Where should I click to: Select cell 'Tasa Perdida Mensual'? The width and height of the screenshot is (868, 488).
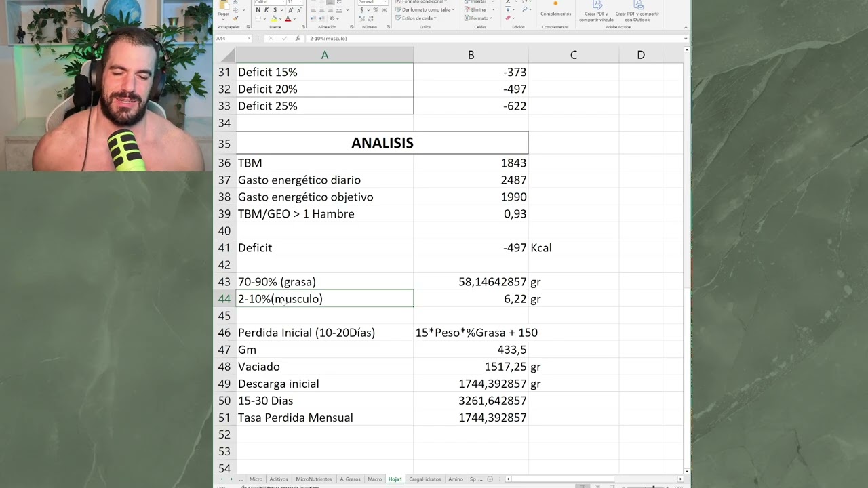tap(324, 418)
